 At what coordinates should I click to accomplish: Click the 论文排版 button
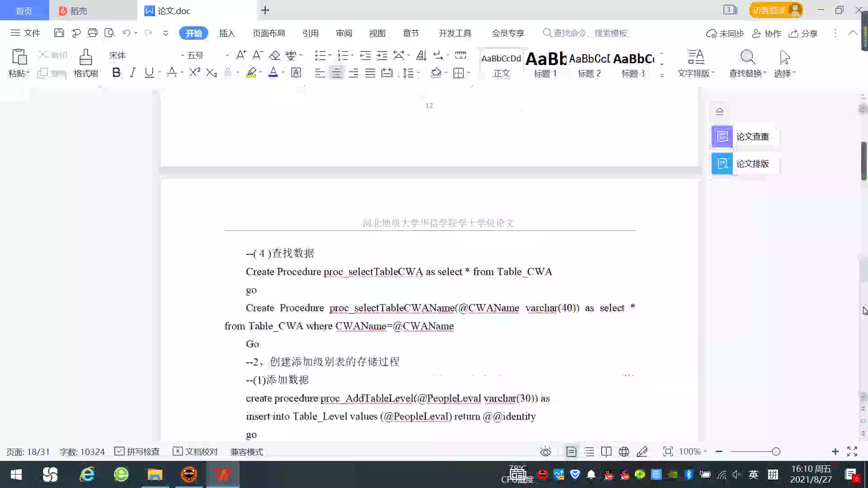point(744,164)
